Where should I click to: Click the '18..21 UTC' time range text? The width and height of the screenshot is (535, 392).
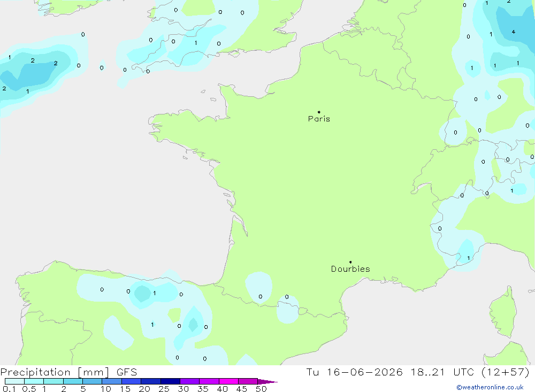pos(442,372)
